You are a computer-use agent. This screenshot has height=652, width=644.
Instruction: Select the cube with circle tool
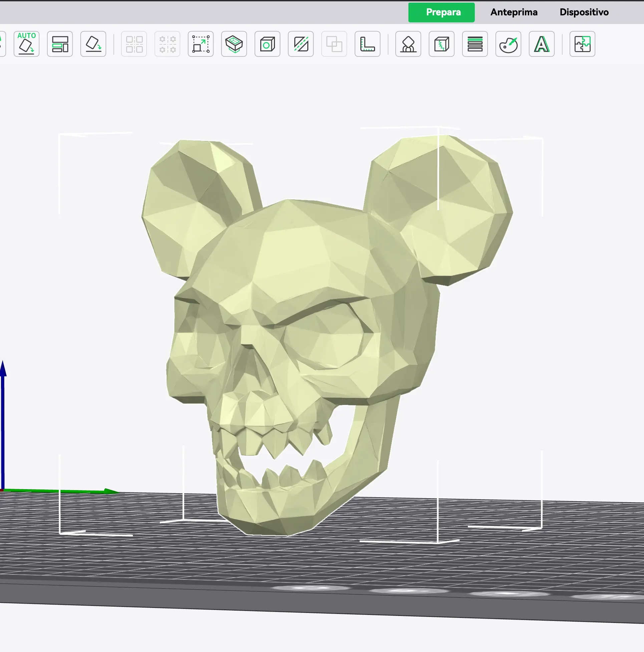[x=268, y=44]
